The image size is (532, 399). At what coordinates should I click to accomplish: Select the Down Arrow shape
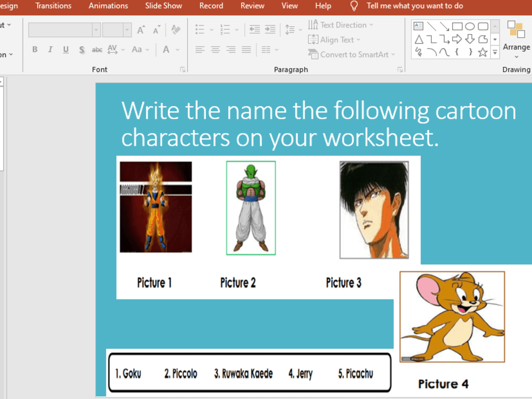point(470,39)
